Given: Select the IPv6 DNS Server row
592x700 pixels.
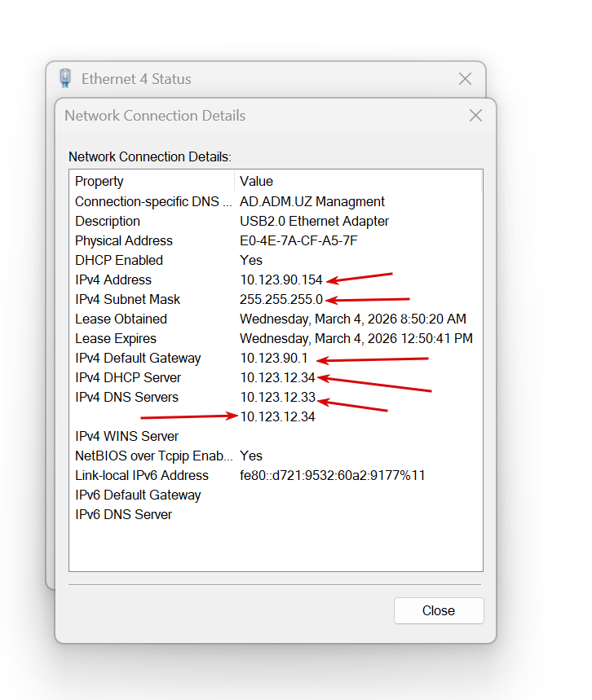Looking at the screenshot, I should click(124, 514).
